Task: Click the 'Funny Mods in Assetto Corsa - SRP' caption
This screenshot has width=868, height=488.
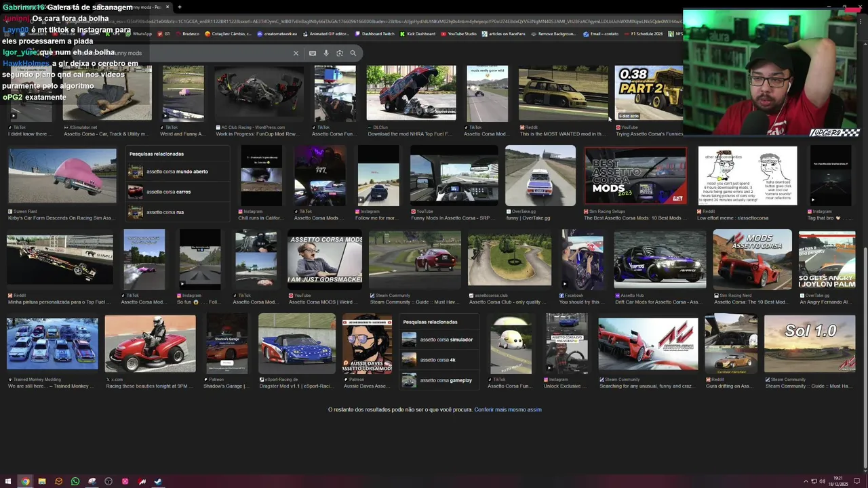Action: (454, 218)
